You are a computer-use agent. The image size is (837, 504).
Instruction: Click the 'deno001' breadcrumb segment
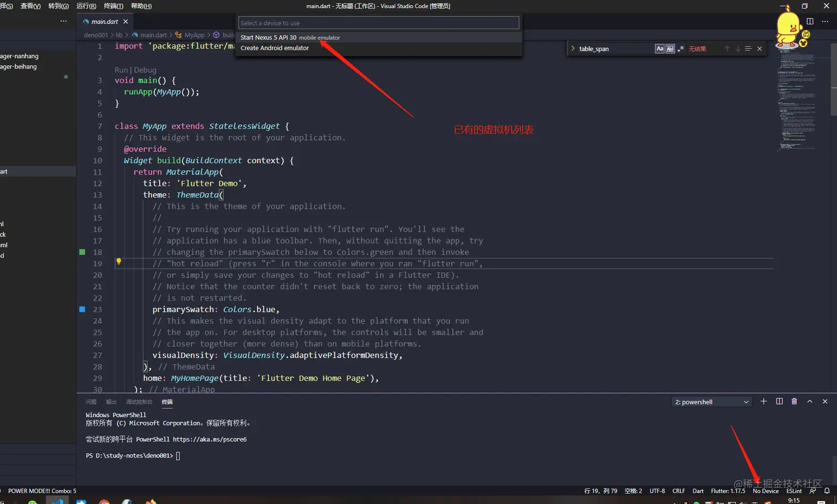(96, 35)
